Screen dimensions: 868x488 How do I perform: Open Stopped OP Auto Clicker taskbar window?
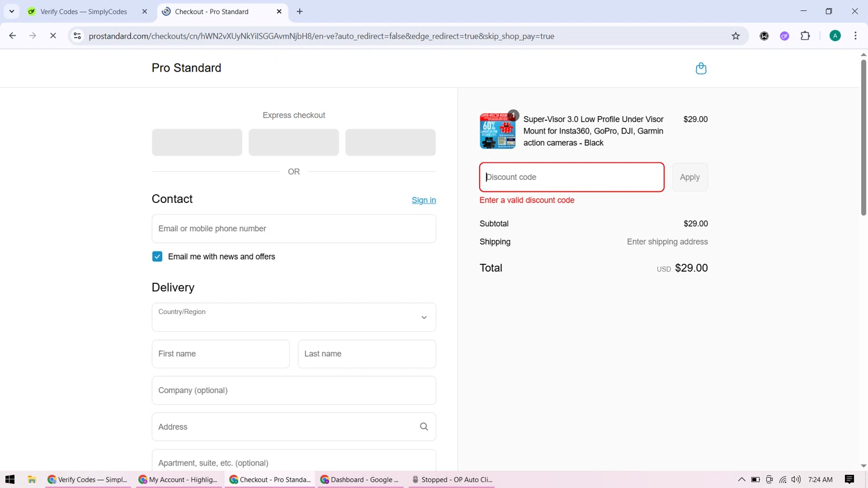(x=452, y=479)
